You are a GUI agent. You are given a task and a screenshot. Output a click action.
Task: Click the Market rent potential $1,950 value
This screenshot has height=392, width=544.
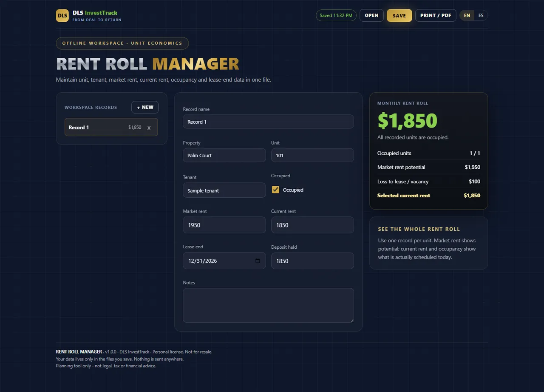pos(472,167)
